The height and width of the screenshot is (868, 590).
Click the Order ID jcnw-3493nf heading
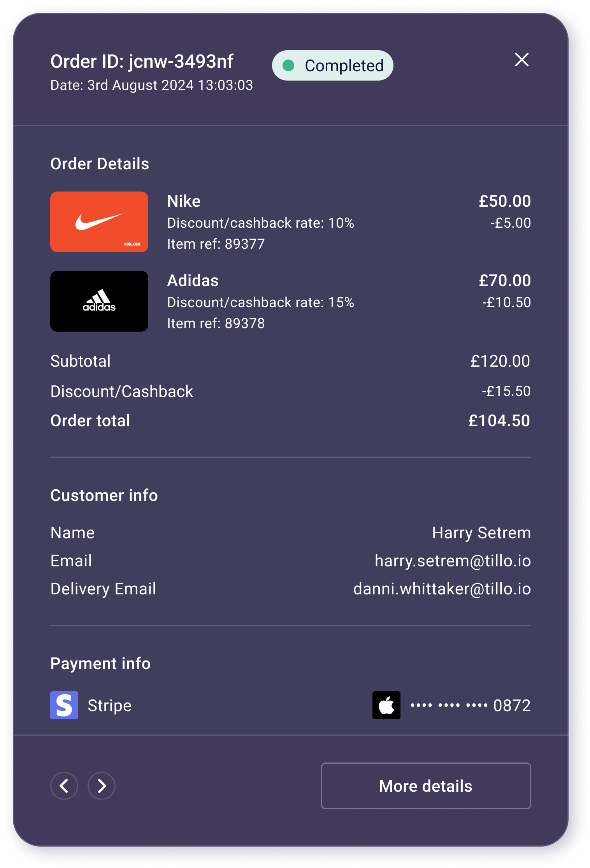[142, 61]
